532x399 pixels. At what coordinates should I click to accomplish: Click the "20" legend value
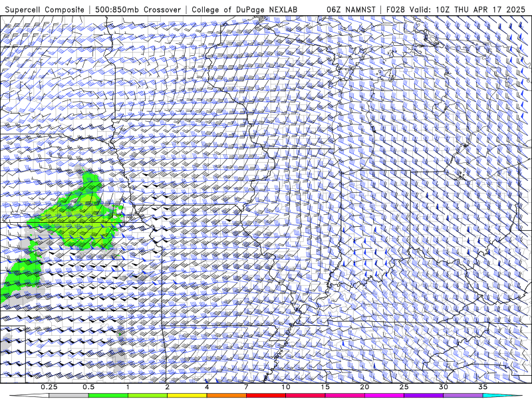(x=364, y=387)
